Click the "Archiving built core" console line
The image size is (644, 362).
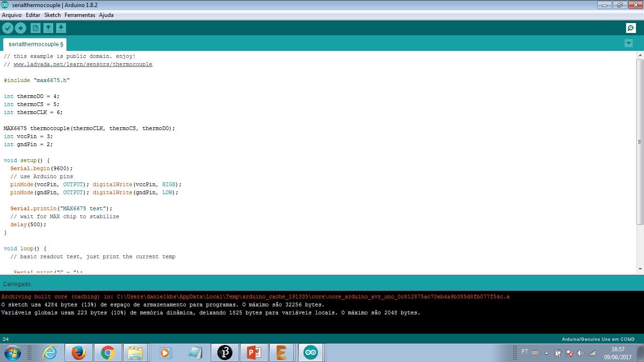coord(255,296)
